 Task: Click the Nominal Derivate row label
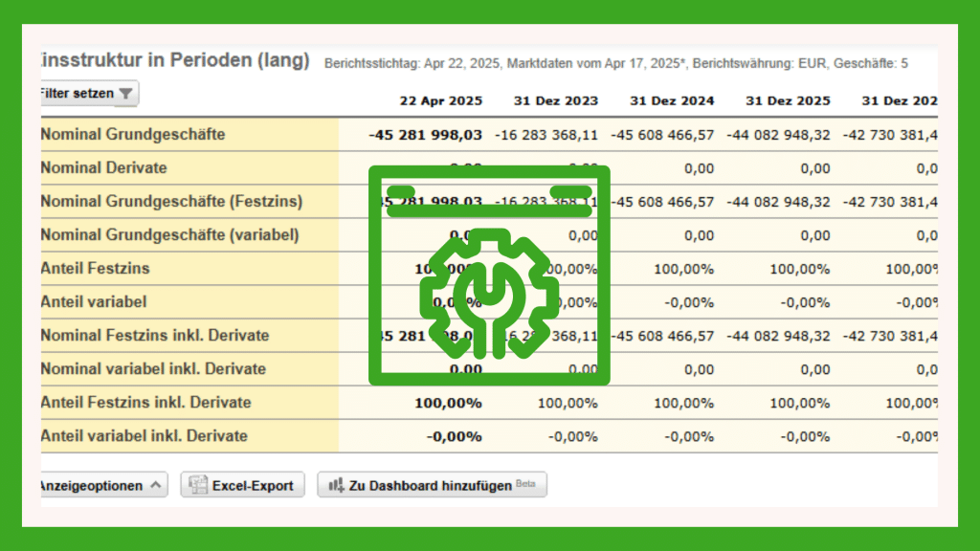pos(104,168)
